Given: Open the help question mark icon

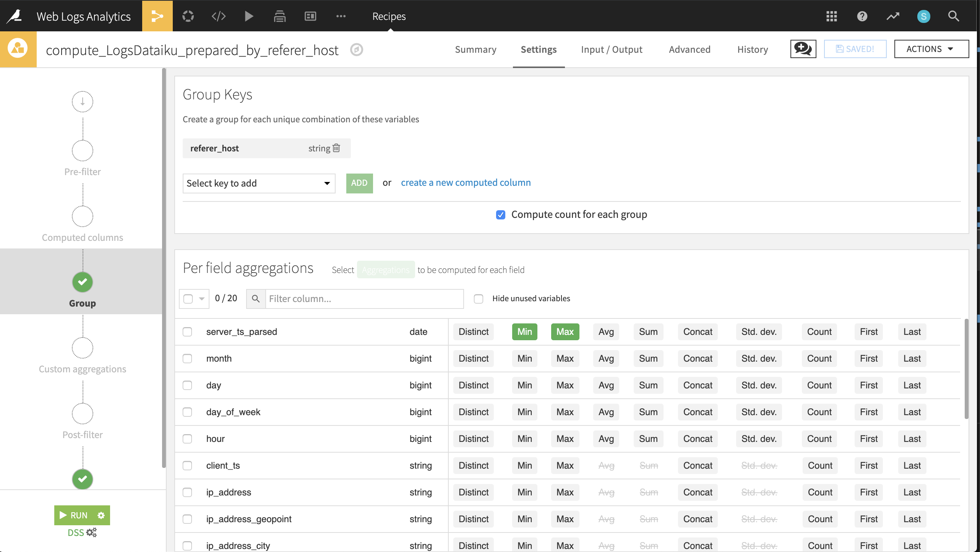Looking at the screenshot, I should pos(862,16).
